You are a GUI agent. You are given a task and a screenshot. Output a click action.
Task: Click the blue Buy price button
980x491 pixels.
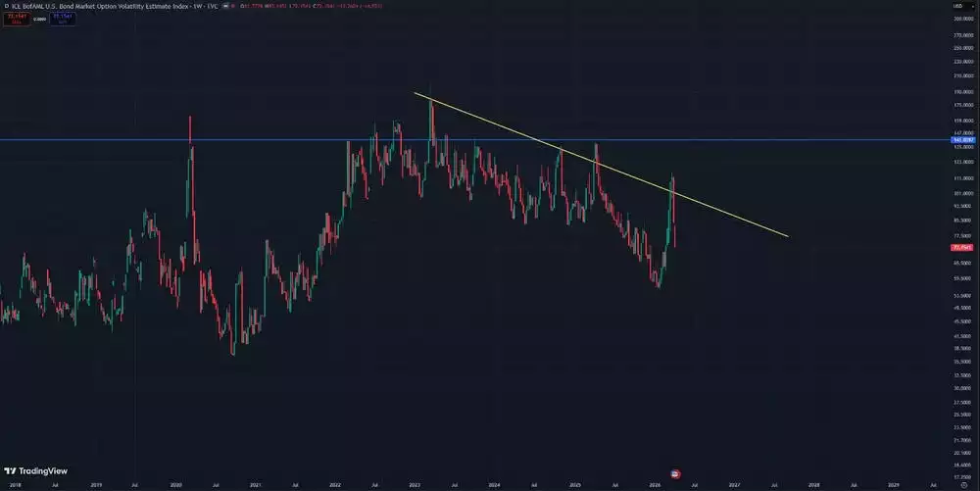pyautogui.click(x=63, y=19)
